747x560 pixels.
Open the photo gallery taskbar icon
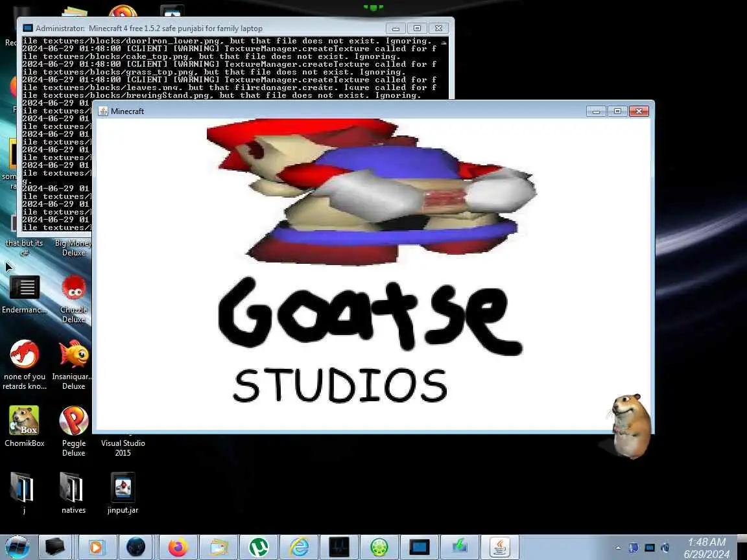click(x=218, y=547)
